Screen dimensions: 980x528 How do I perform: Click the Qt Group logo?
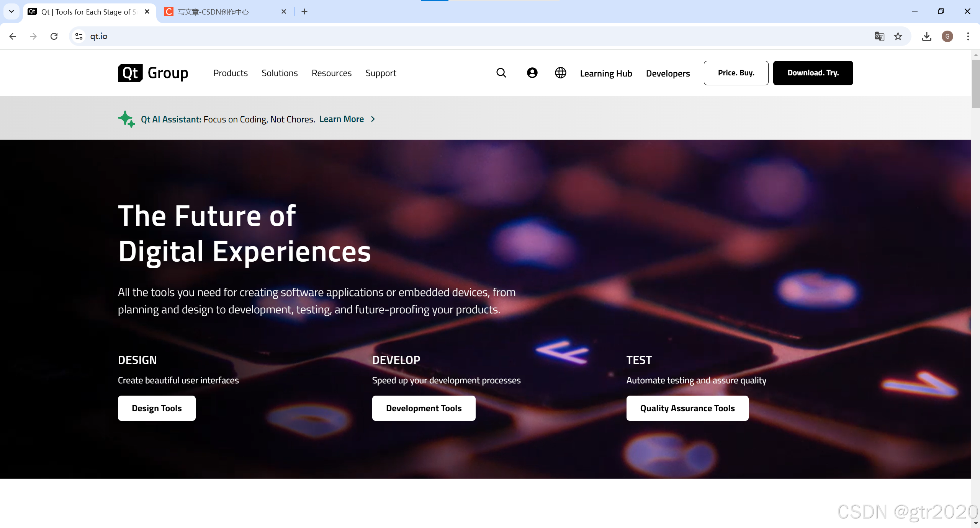pos(153,73)
